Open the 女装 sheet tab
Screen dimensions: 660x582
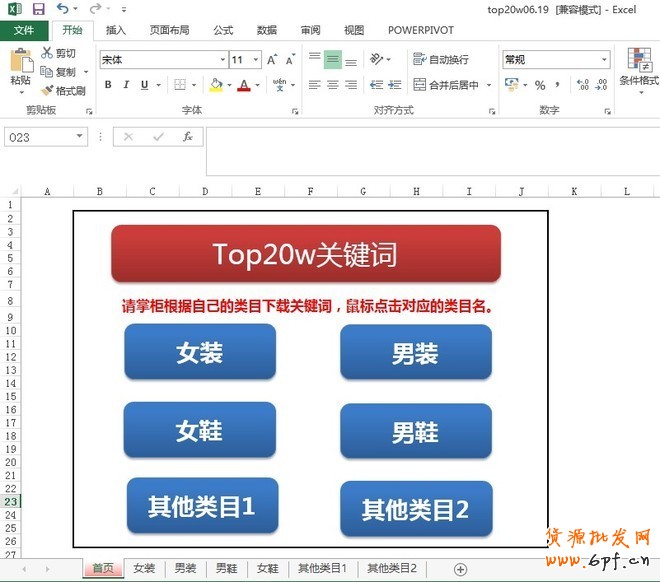tap(144, 569)
